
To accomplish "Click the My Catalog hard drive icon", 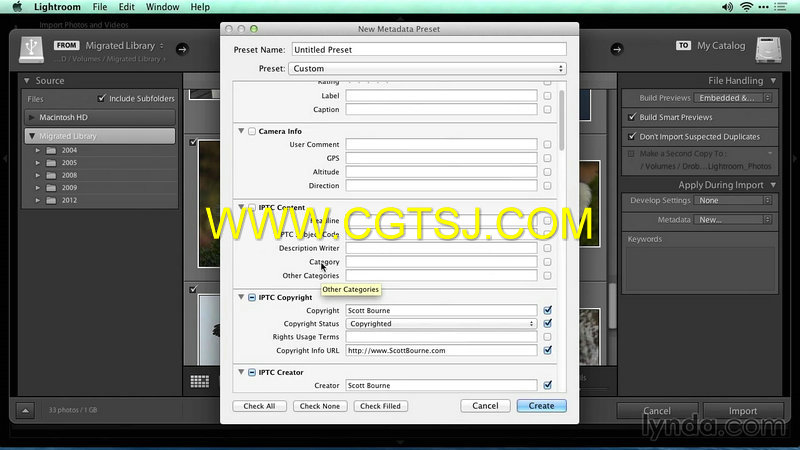I will tap(768, 50).
